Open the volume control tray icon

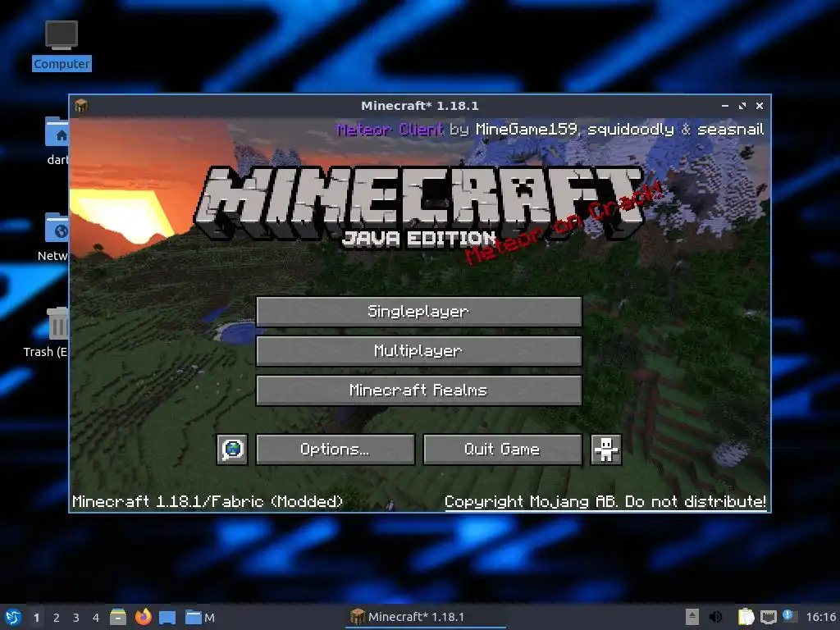pyautogui.click(x=715, y=617)
